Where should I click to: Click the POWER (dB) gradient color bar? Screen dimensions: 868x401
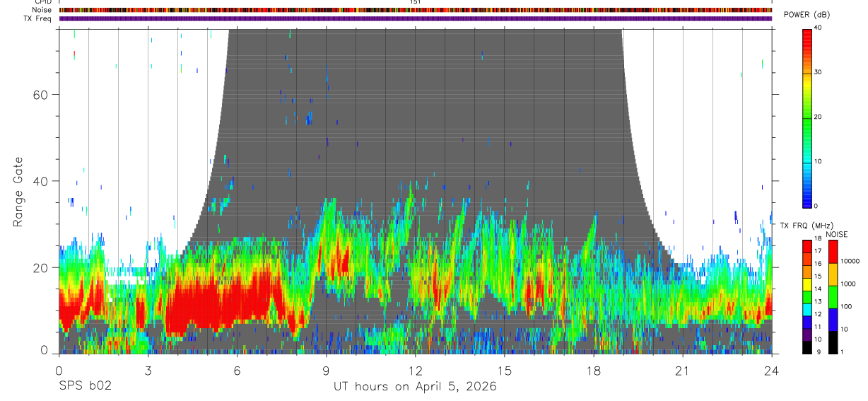(807, 117)
